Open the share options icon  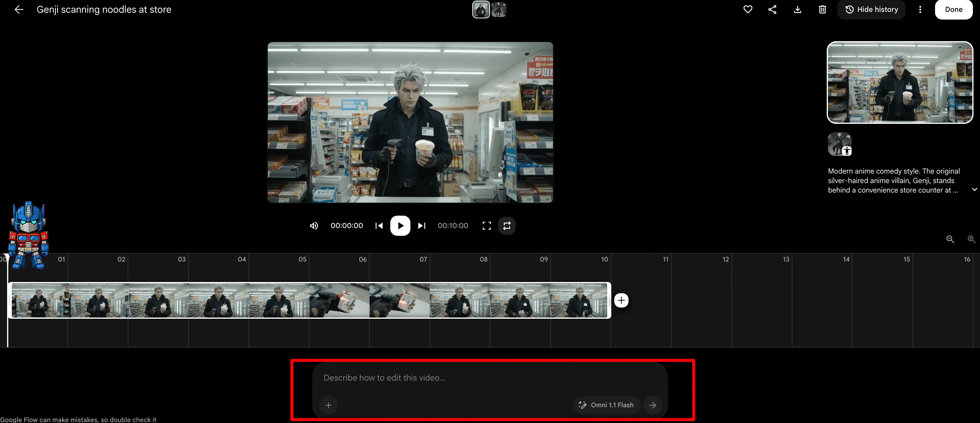pos(772,9)
